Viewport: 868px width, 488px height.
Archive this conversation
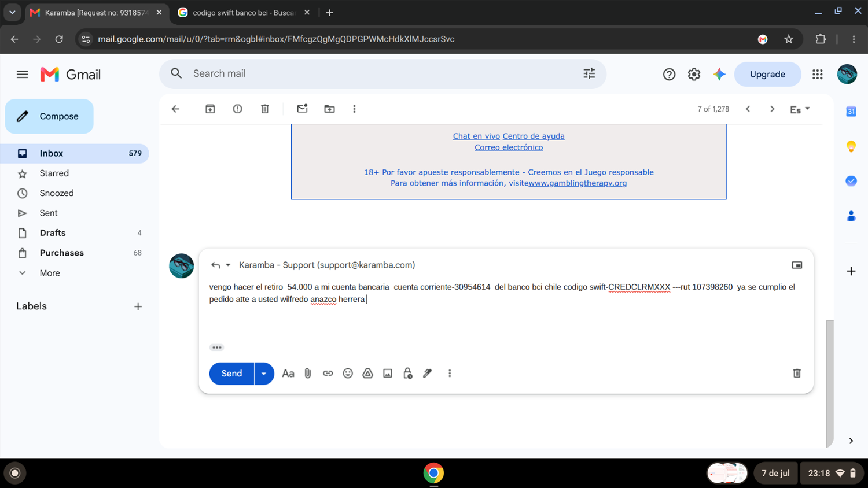210,109
